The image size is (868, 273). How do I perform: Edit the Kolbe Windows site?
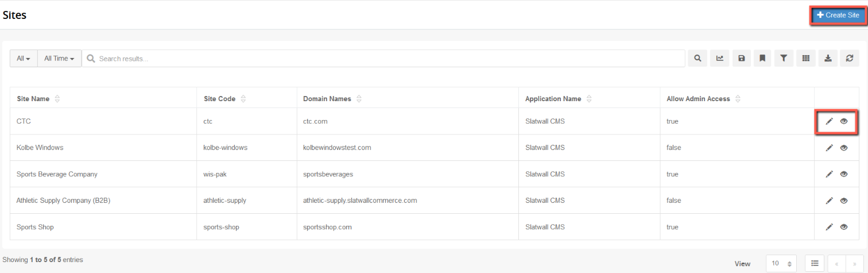tap(829, 148)
